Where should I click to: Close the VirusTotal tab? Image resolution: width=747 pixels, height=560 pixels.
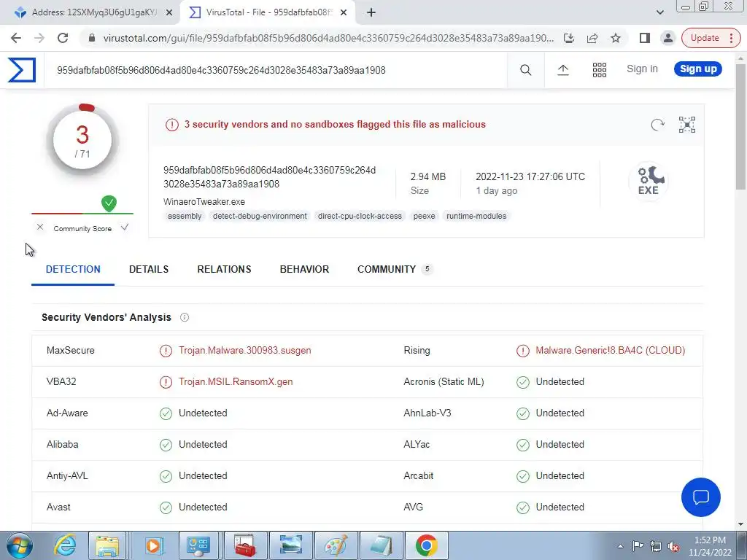coord(344,12)
